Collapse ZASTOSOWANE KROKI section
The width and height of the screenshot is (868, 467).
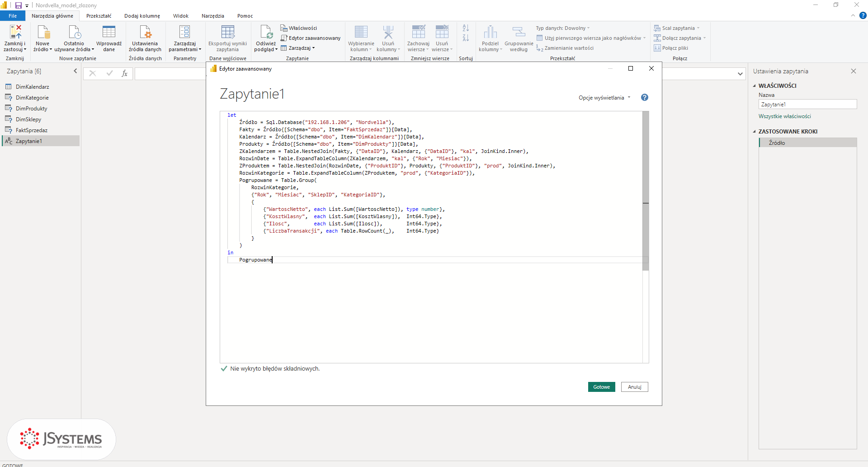click(754, 131)
